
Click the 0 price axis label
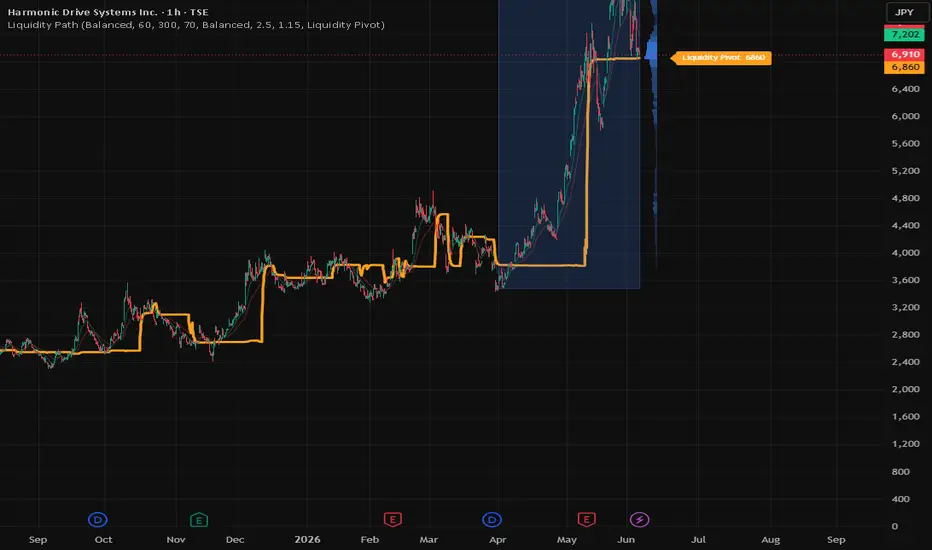(895, 526)
